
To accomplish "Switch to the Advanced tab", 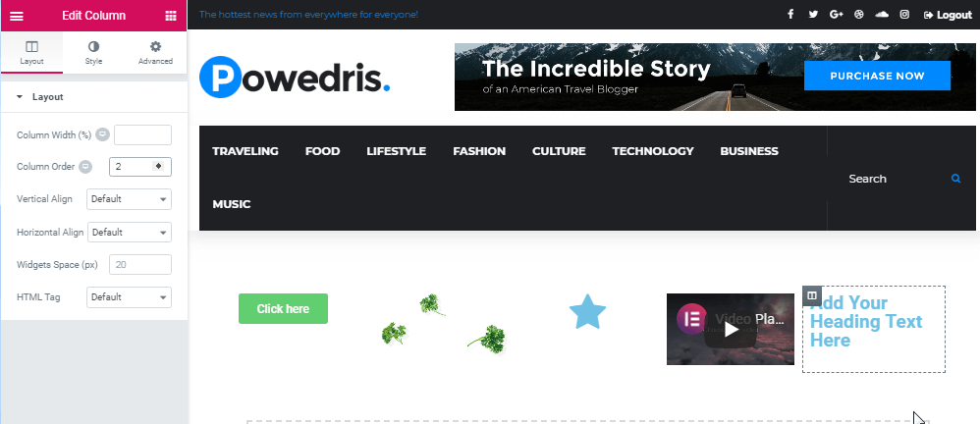I will [155, 53].
